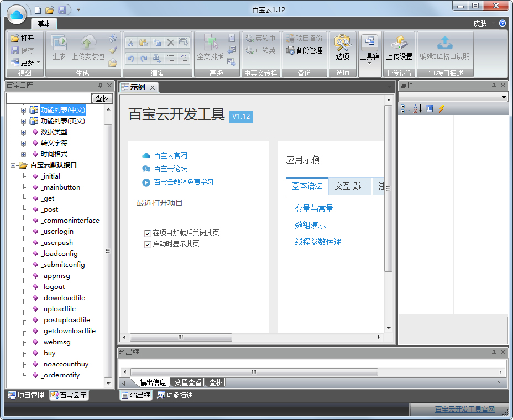Click the lightning bolt events icon
513x420 pixels.
(441, 109)
